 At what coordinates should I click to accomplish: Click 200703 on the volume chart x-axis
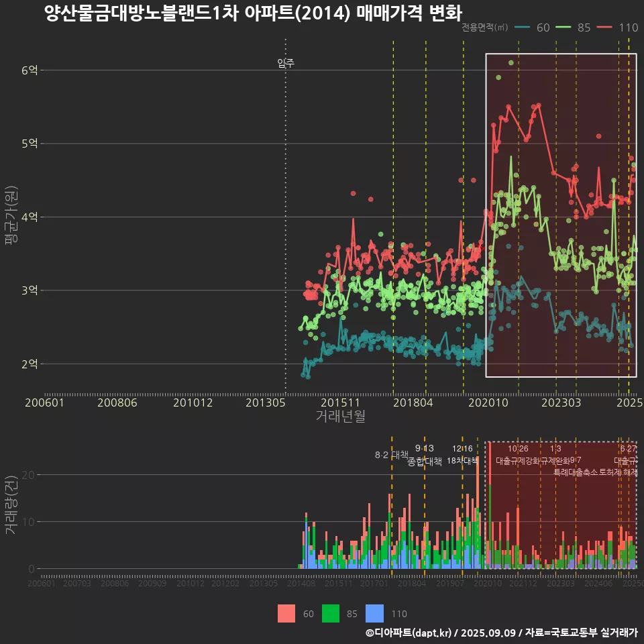click(x=76, y=583)
